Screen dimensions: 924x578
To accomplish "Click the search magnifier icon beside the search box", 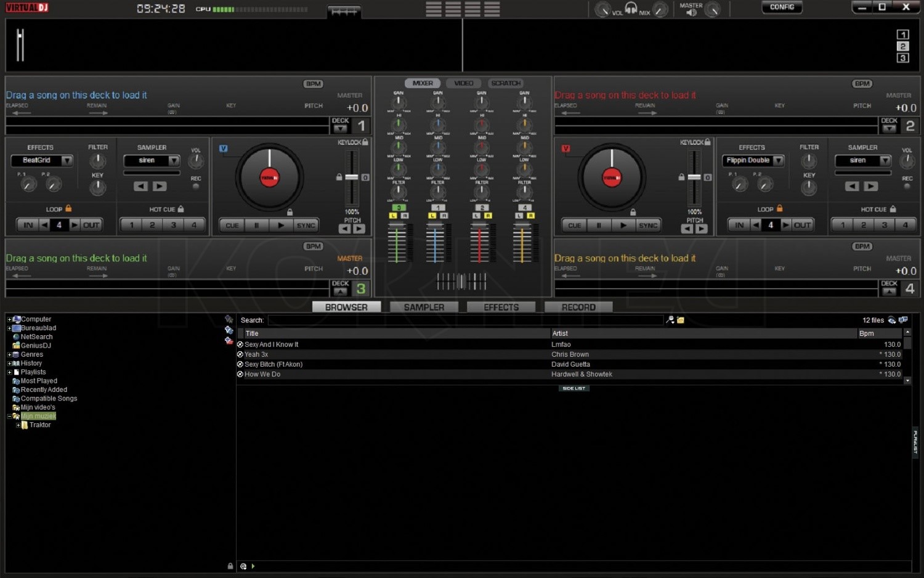I will [x=670, y=320].
